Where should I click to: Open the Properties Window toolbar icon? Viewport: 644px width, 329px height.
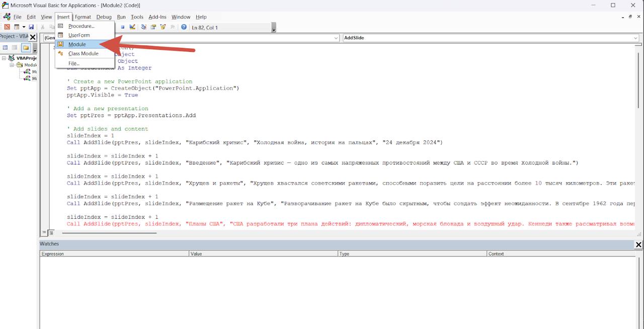tap(153, 27)
